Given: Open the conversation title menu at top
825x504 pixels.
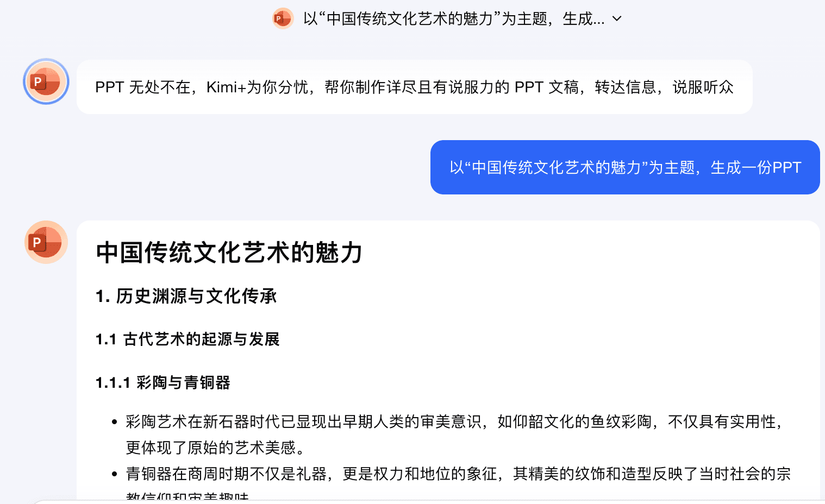Looking at the screenshot, I should tap(453, 19).
